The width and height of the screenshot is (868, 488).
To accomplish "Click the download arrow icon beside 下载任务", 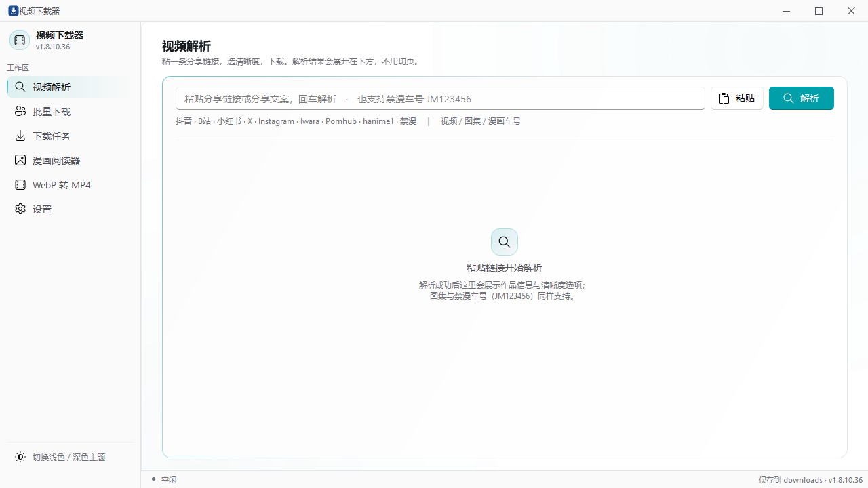I will (x=20, y=136).
